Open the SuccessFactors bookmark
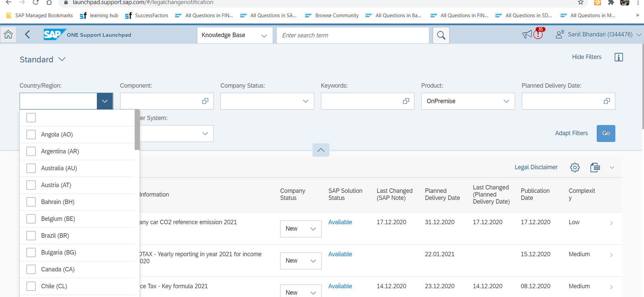The image size is (644, 297). (x=146, y=15)
